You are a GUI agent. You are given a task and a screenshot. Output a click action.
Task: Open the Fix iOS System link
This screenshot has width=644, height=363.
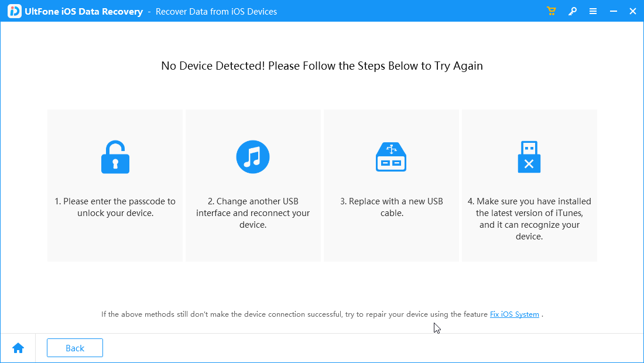[x=514, y=314]
